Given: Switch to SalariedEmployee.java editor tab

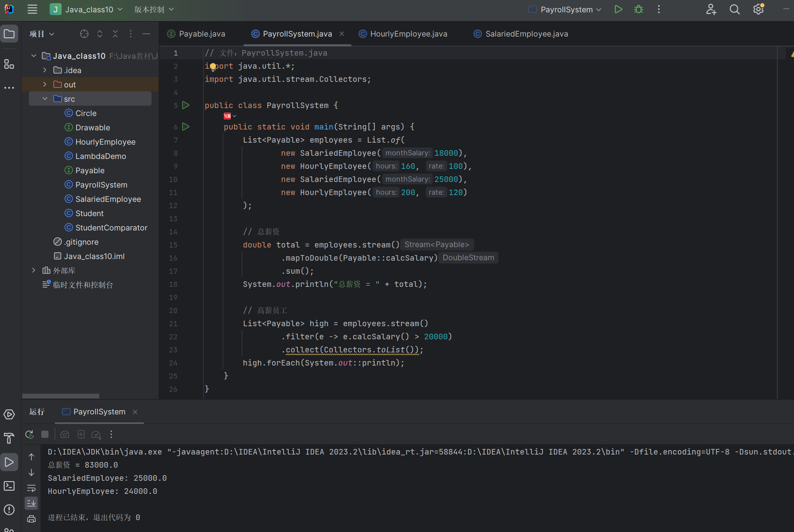Looking at the screenshot, I should pos(526,34).
